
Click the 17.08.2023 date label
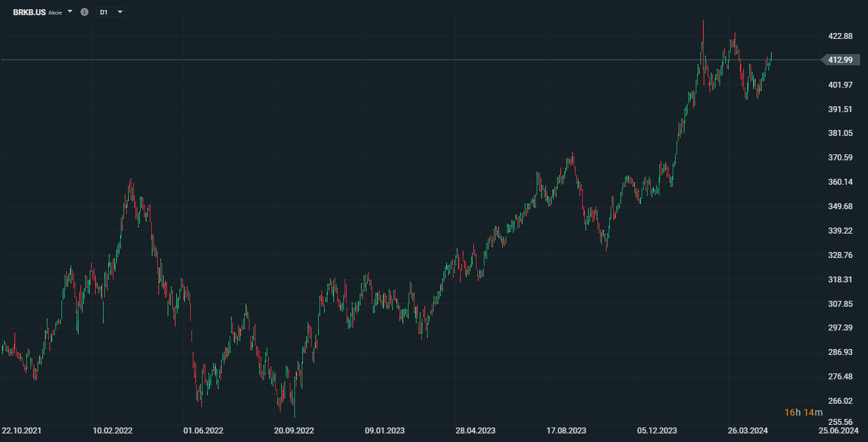(x=566, y=431)
